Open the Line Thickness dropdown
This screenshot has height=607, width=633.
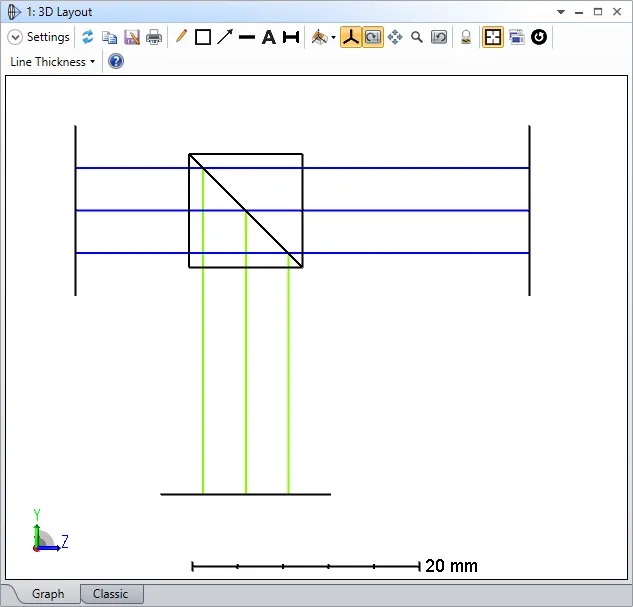[52, 62]
